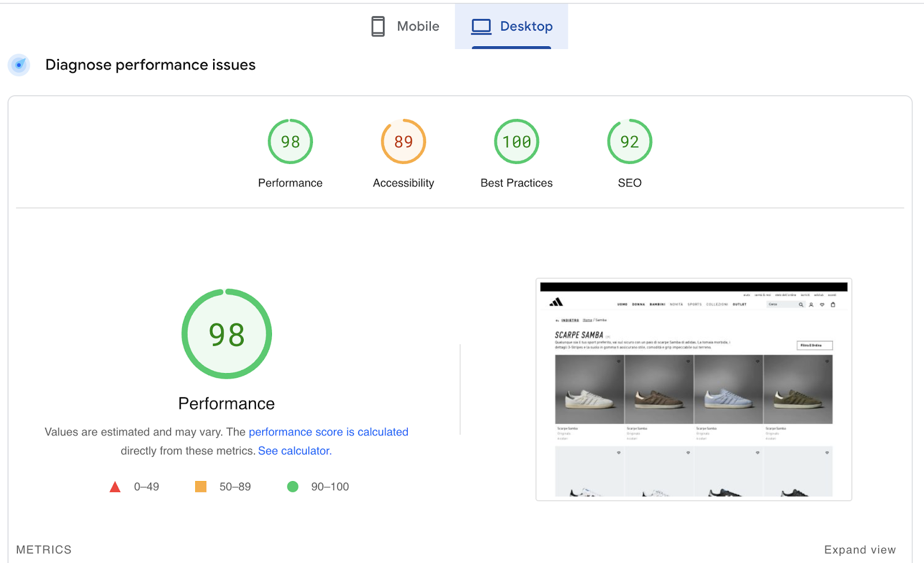Click the account icon in page preview
The width and height of the screenshot is (924, 563).
click(x=811, y=304)
